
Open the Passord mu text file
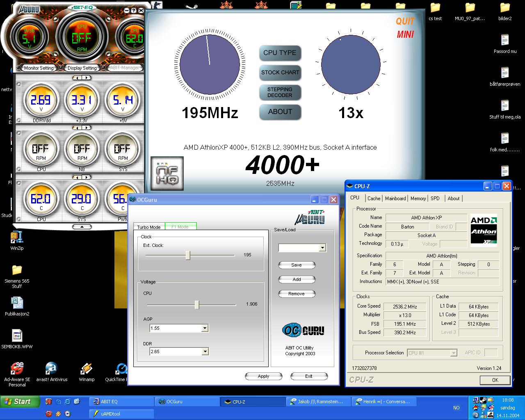[x=505, y=44]
